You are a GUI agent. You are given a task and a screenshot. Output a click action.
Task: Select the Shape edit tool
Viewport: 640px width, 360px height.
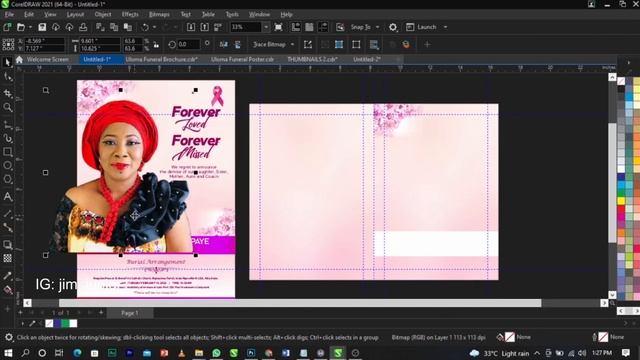click(x=7, y=77)
